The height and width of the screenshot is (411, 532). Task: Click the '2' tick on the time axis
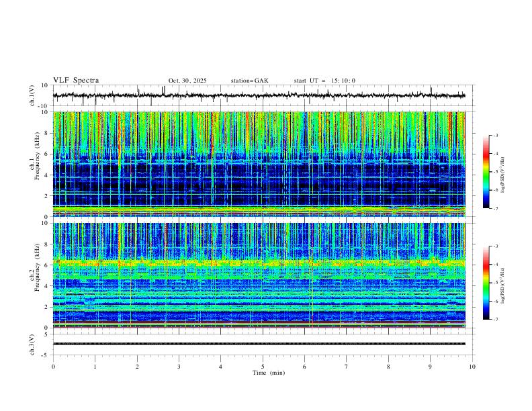137,367
